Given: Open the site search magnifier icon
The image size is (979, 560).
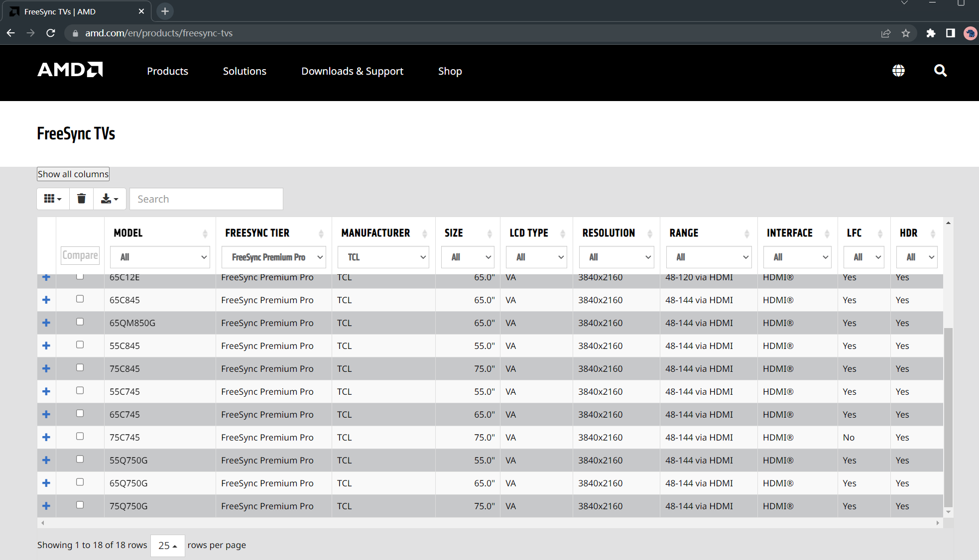Looking at the screenshot, I should point(940,71).
